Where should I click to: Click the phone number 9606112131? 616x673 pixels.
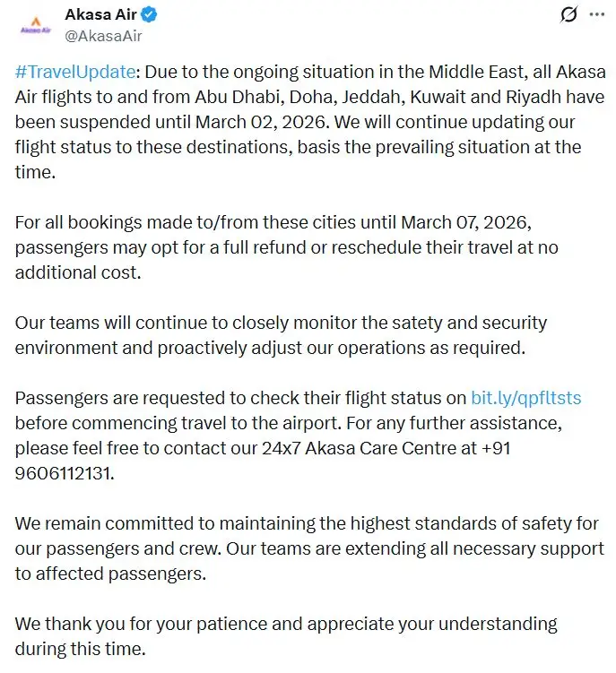click(65, 471)
